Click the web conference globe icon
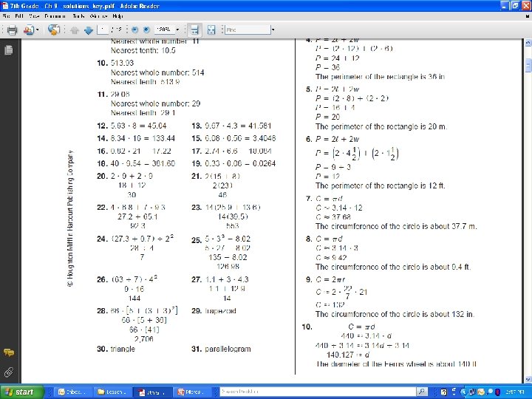This screenshot has width=532, height=399. [54, 30]
